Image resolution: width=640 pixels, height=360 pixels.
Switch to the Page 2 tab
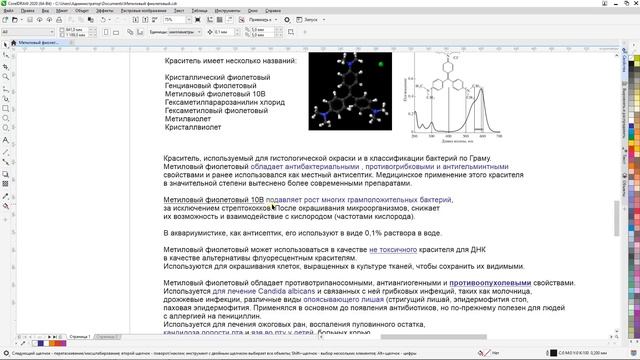107,337
